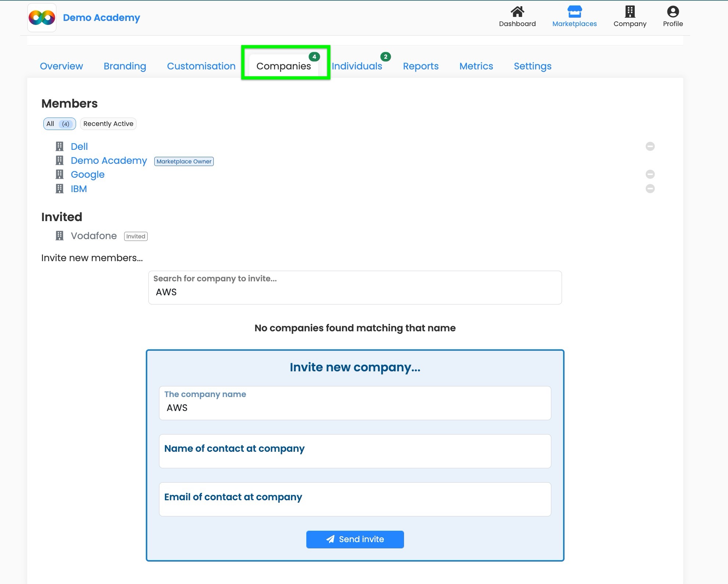Click the Invite new members text

tap(92, 258)
